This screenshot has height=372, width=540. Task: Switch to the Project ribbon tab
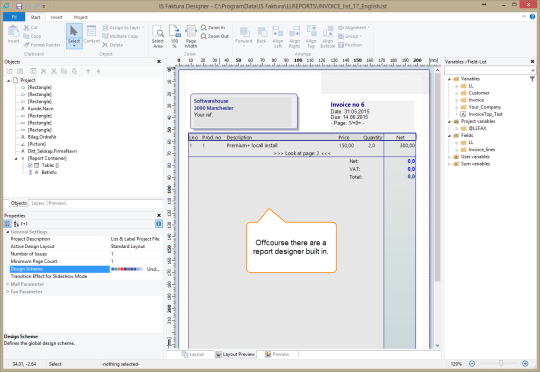click(81, 17)
